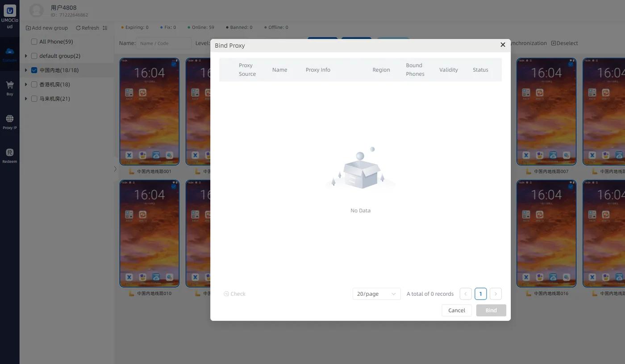Open the Buy cart sidebar icon
The height and width of the screenshot is (364, 625).
point(10,85)
